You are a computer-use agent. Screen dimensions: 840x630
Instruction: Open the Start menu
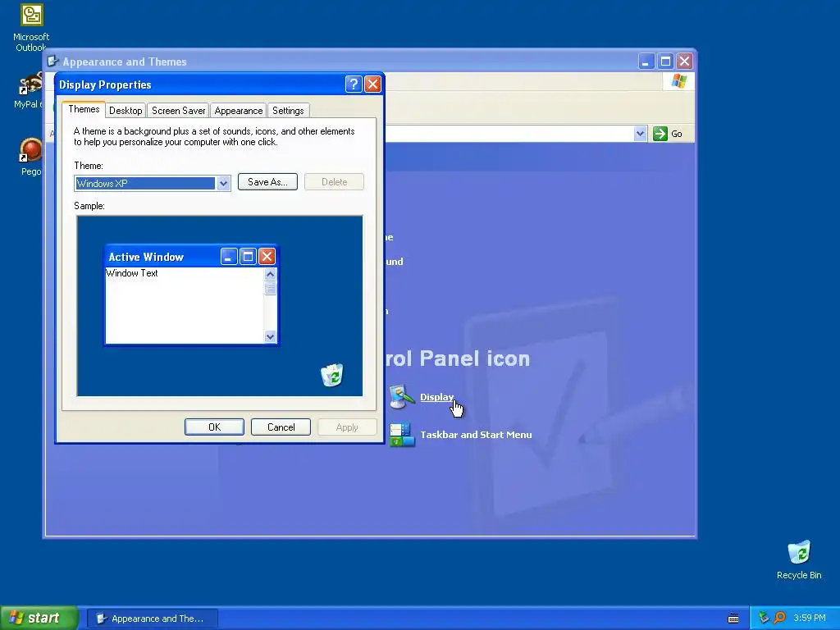coord(39,618)
